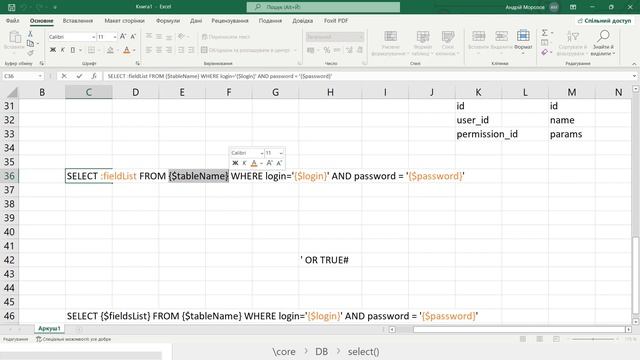Click the Спільний доступ share button

point(604,20)
